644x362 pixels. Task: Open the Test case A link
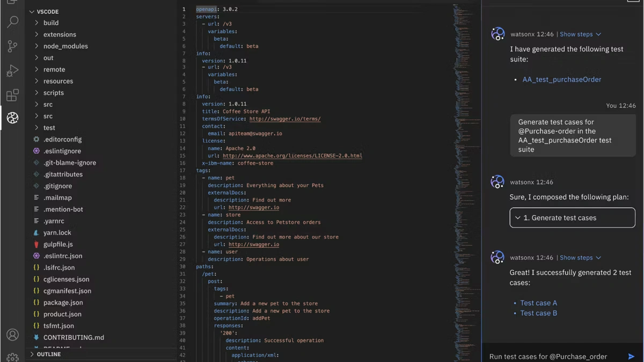(x=538, y=302)
